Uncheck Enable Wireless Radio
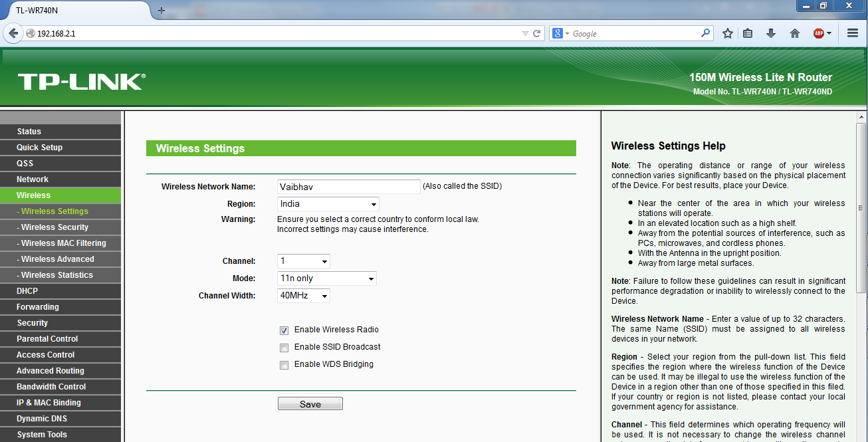This screenshot has width=868, height=442. (x=284, y=330)
